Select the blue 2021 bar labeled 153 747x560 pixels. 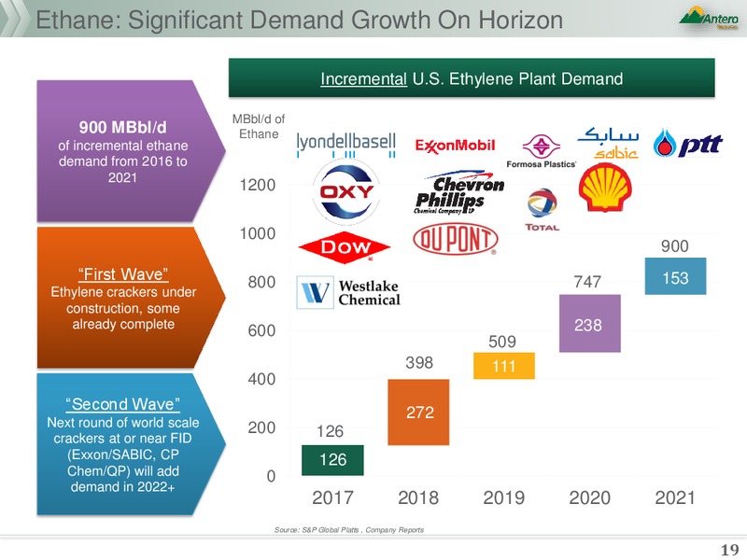(675, 276)
